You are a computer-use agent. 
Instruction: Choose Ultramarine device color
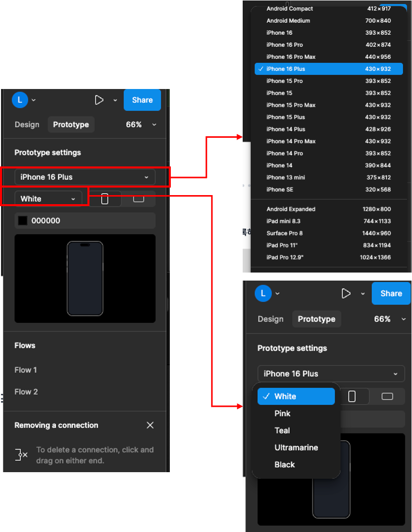click(x=296, y=448)
